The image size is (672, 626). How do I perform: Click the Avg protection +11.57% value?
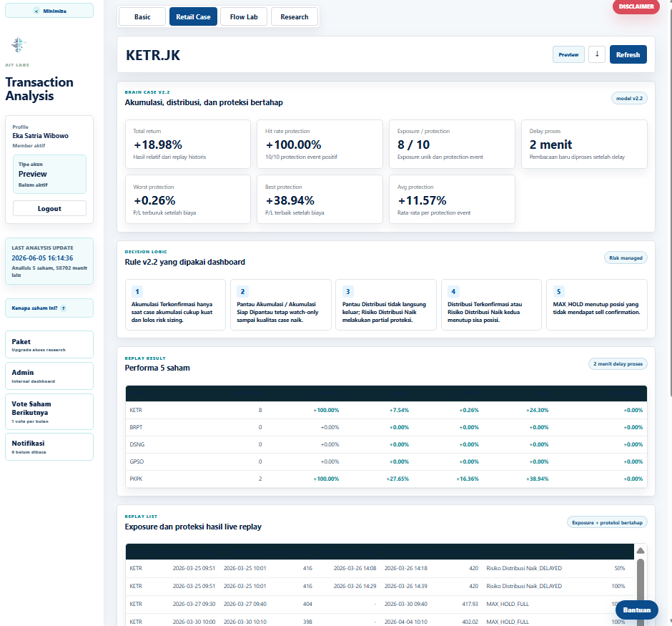tap(422, 200)
